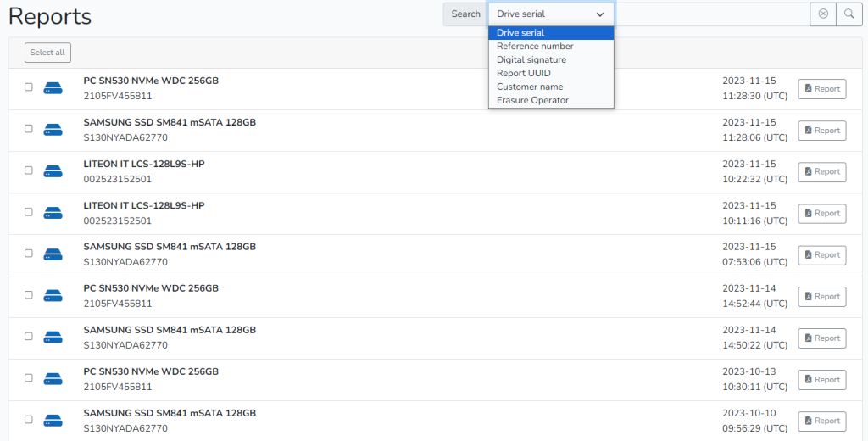Tick checkbox for the 2023-10-10 SAMSUNG report
The height and width of the screenshot is (441, 868).
click(x=29, y=420)
